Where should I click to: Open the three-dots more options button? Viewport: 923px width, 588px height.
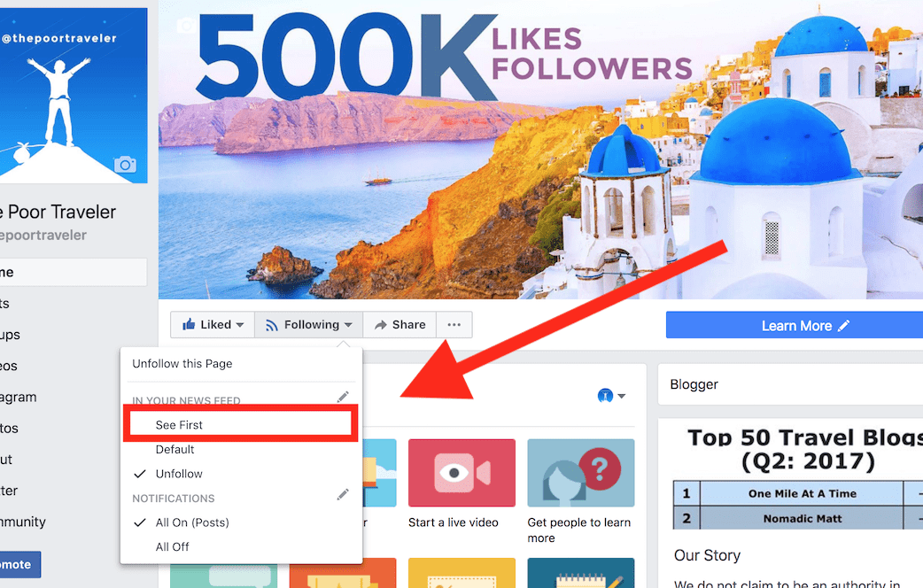point(454,325)
